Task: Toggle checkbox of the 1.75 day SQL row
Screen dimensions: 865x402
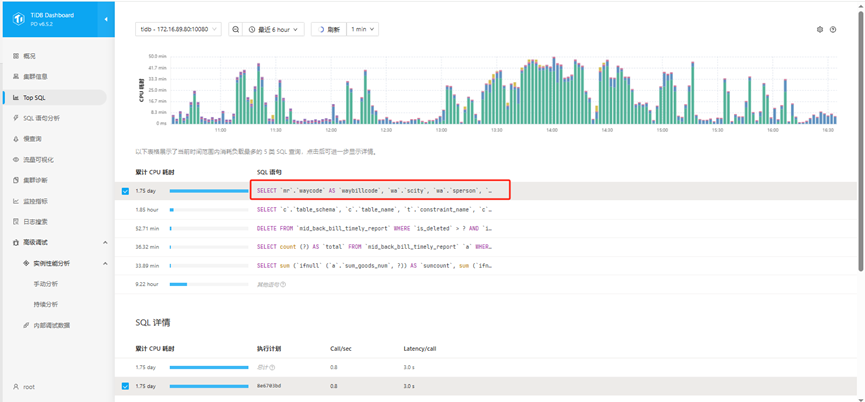Action: pos(125,191)
